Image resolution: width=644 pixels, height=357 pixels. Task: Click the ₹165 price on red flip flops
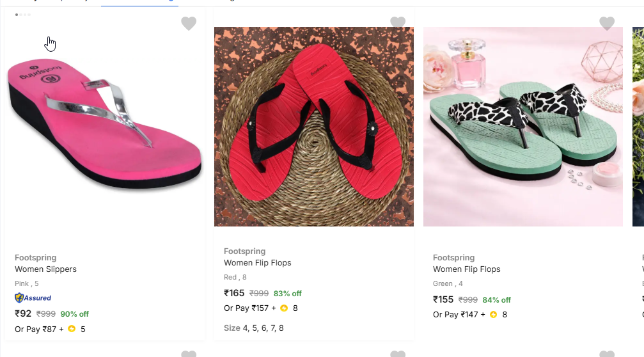coord(234,293)
